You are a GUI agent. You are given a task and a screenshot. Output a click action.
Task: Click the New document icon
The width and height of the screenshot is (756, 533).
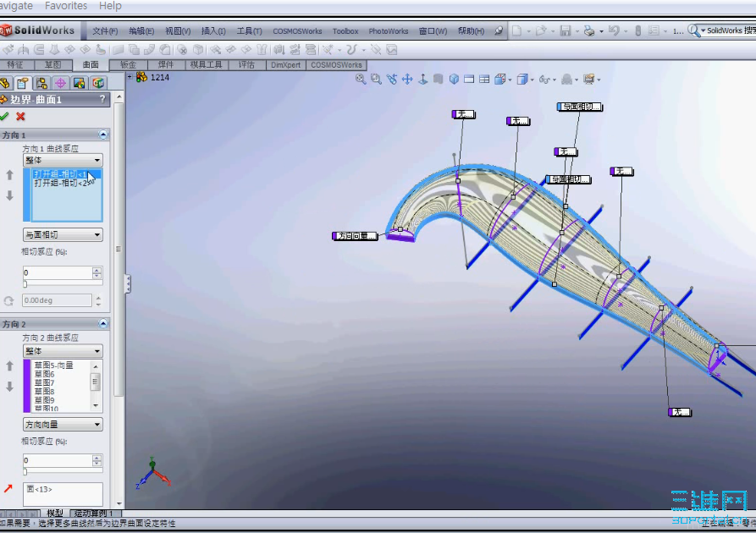coord(516,30)
